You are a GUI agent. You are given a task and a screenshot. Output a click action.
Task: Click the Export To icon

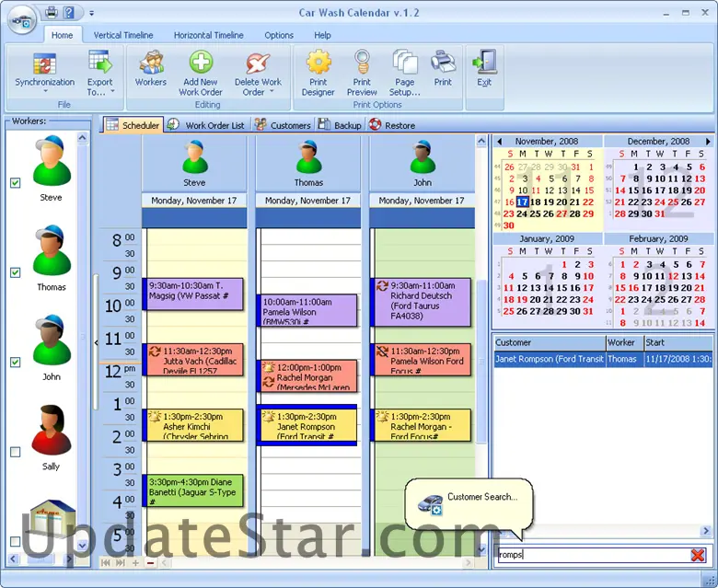(100, 62)
